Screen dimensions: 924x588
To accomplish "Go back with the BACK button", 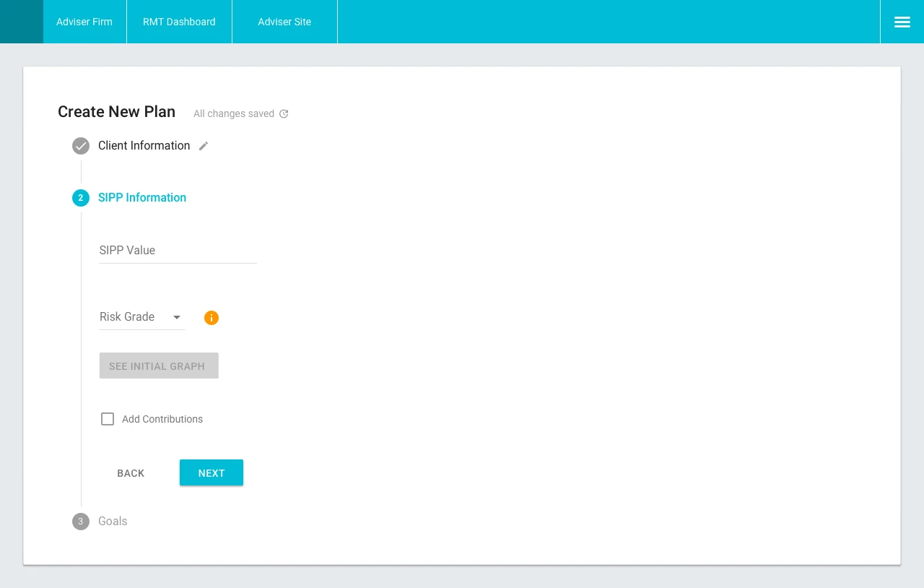I will point(131,472).
